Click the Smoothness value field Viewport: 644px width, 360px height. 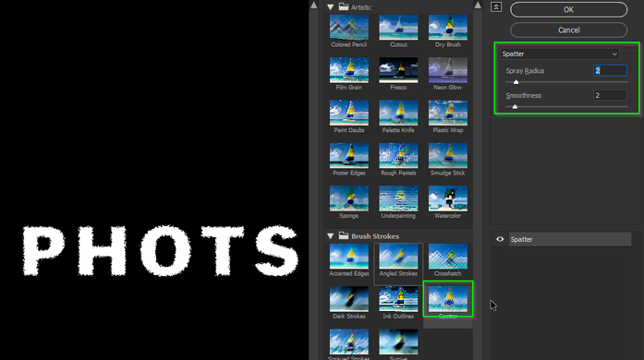coord(610,95)
